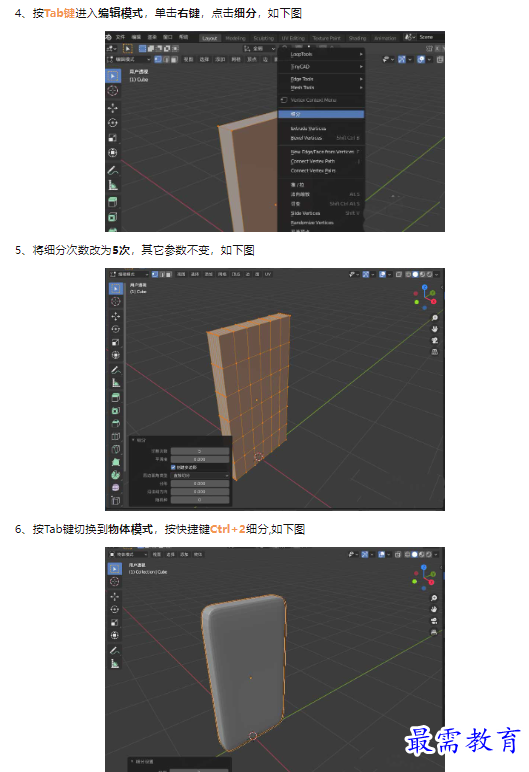Toggle the checkbox in the second screenshot's subdivide panel
Viewport: 529px width, 772px height.
coord(173,467)
